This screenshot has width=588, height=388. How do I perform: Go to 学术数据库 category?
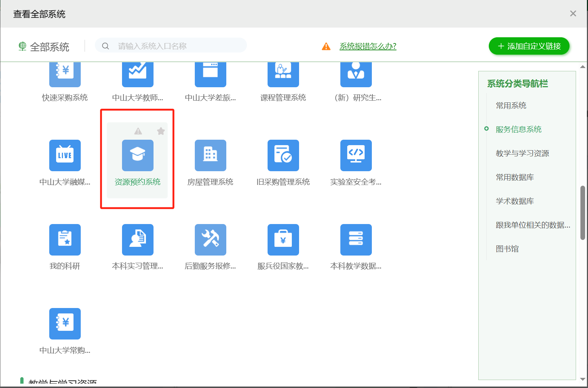point(514,201)
